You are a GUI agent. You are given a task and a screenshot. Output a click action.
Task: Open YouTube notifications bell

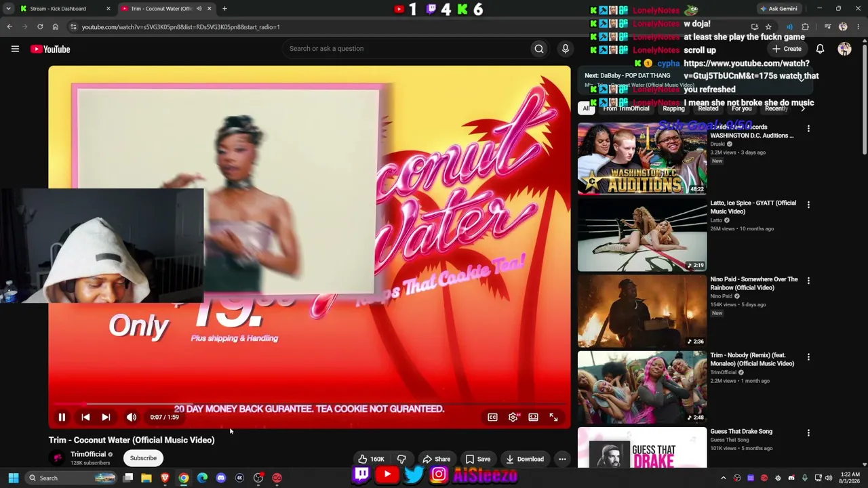point(820,49)
